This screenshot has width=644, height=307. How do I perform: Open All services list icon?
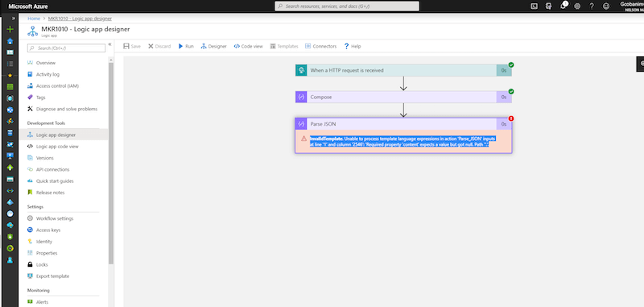tap(10, 64)
